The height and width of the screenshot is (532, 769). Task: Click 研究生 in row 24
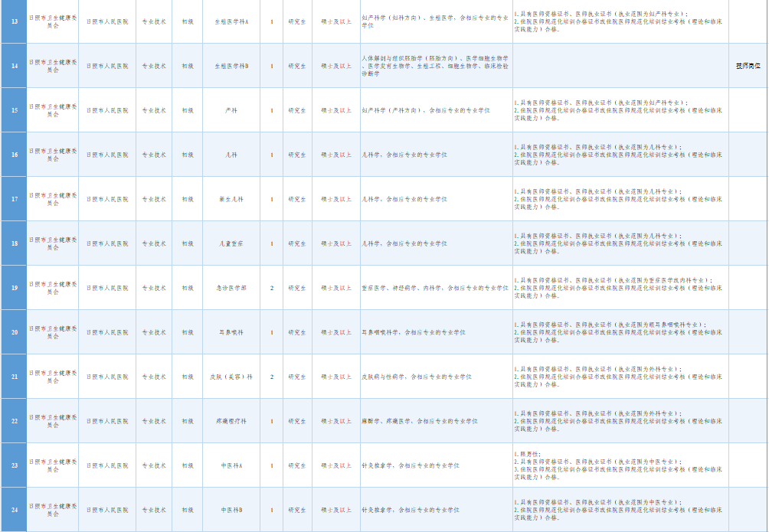(x=296, y=510)
